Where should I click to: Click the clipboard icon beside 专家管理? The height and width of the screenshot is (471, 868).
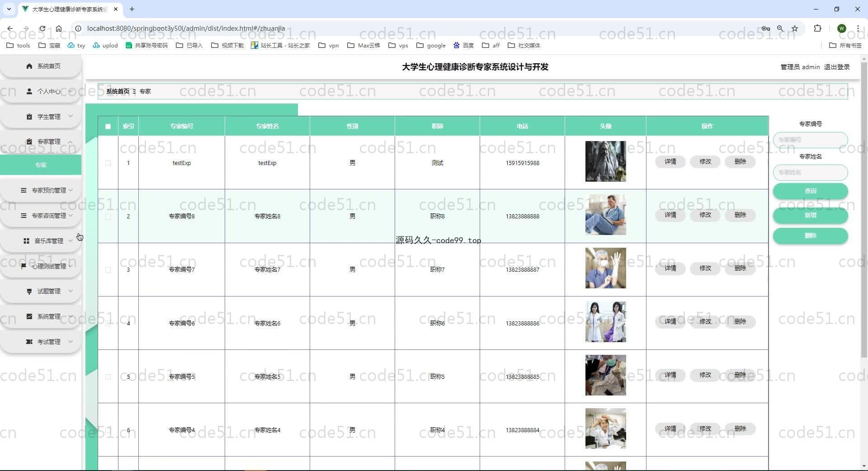29,141
